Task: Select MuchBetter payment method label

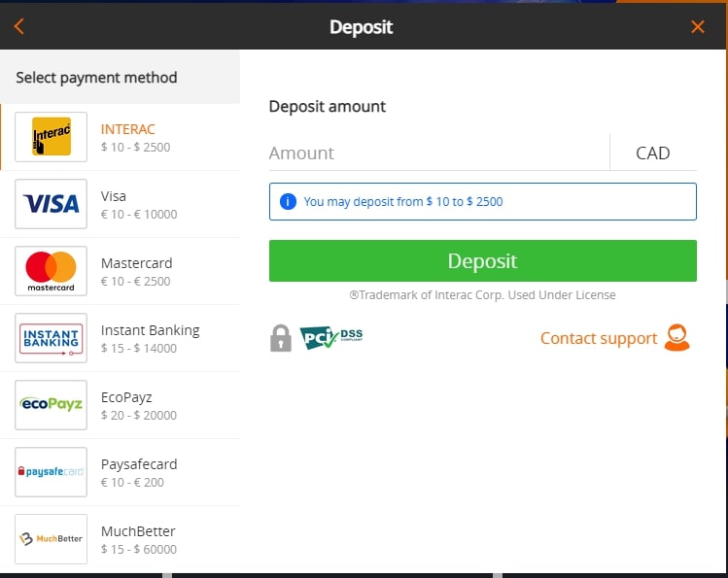Action: coord(138,531)
